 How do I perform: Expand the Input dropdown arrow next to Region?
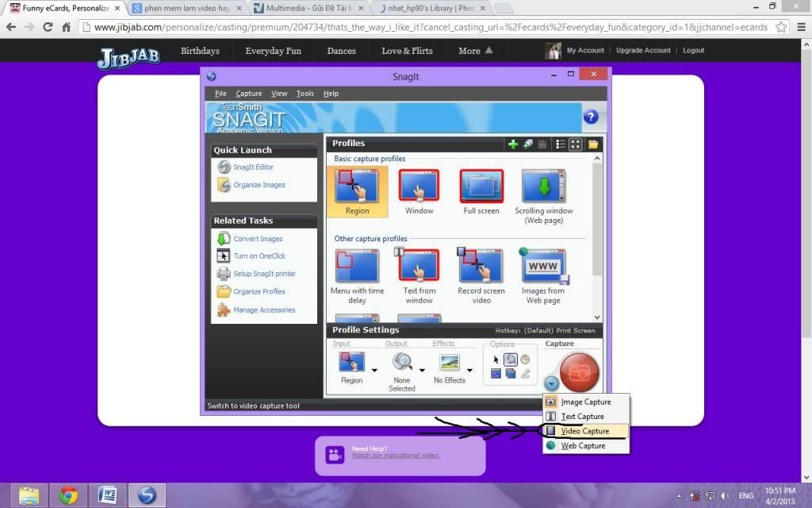pyautogui.click(x=374, y=370)
